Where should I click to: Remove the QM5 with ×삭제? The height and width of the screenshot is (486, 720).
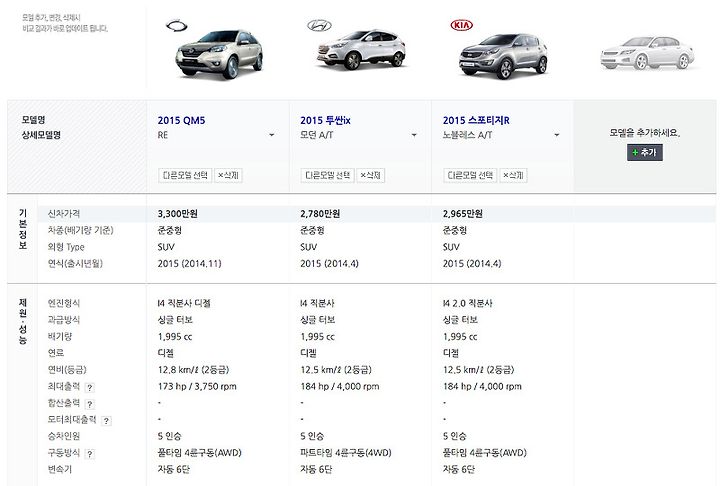coord(228,175)
